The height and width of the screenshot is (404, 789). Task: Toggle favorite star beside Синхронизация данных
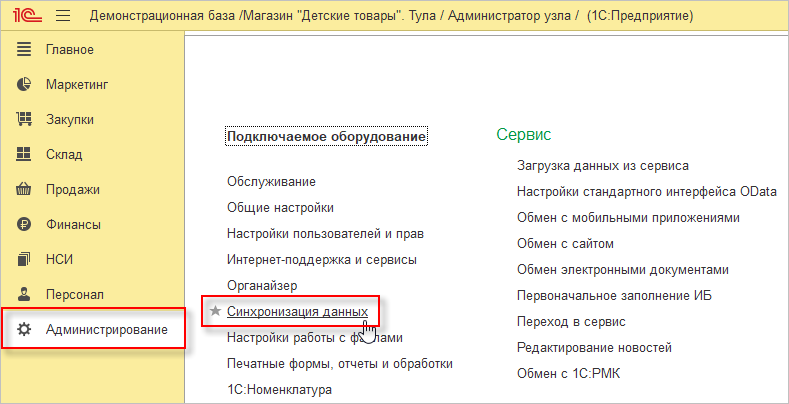point(214,312)
